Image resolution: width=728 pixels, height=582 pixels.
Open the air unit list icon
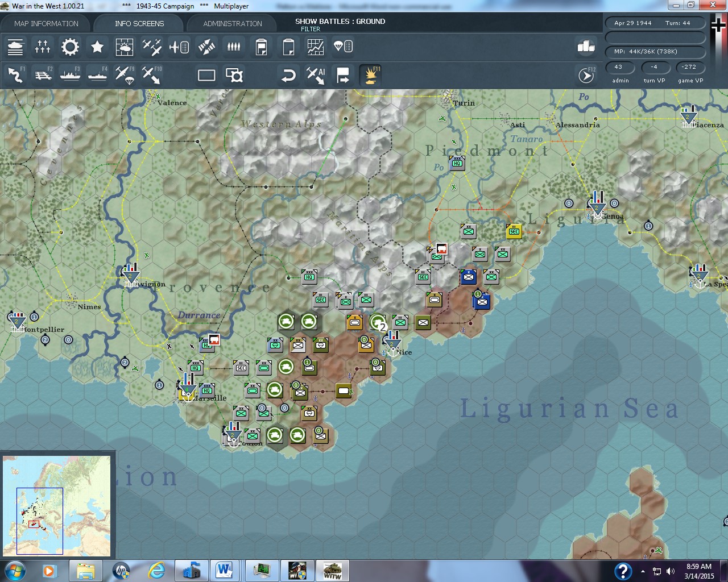179,47
